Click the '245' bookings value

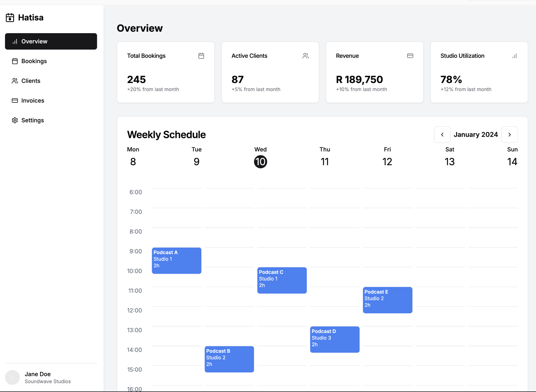(x=136, y=80)
